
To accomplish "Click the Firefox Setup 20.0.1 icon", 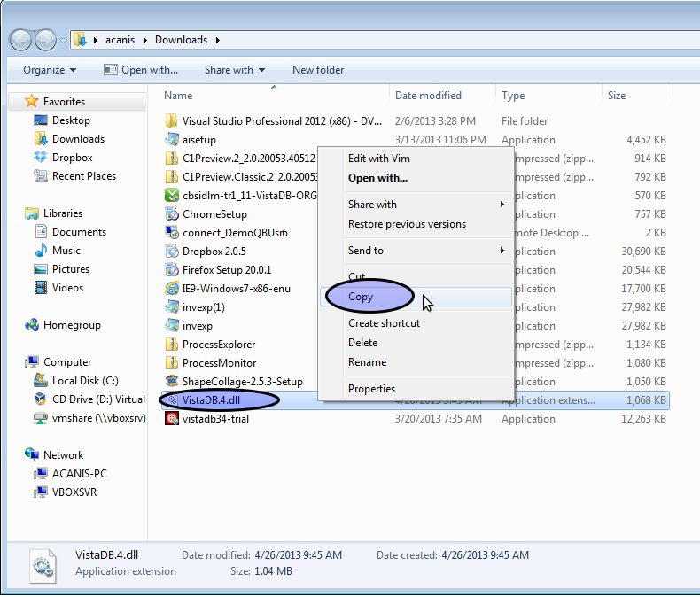I will [x=171, y=270].
